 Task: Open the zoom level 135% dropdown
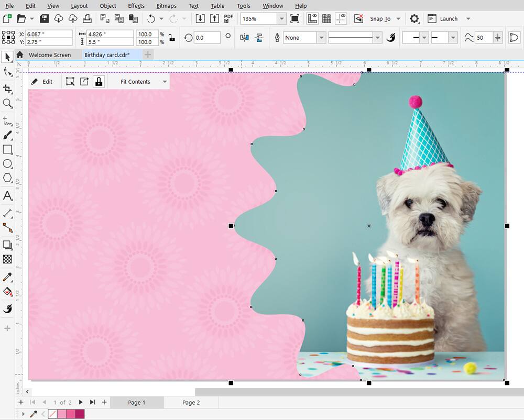point(281,18)
